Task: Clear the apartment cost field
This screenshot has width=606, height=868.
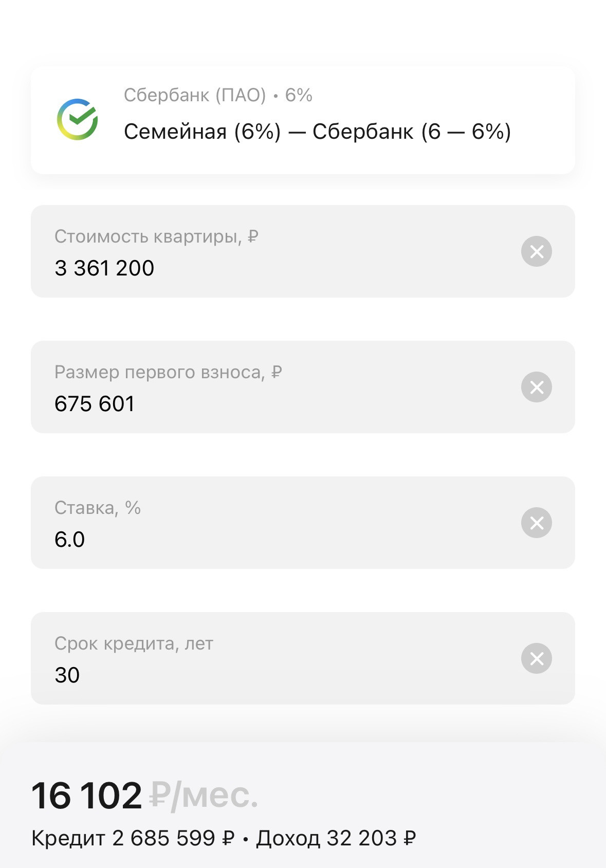Action: [536, 251]
